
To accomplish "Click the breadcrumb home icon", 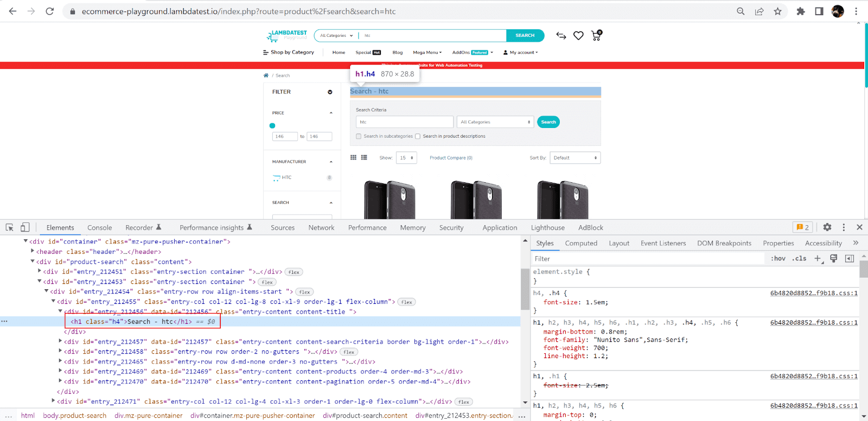I will click(266, 75).
